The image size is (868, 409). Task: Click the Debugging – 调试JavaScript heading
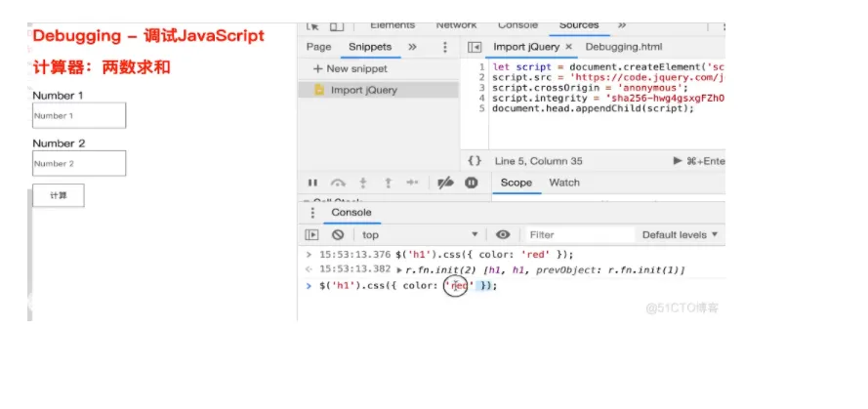click(x=148, y=36)
